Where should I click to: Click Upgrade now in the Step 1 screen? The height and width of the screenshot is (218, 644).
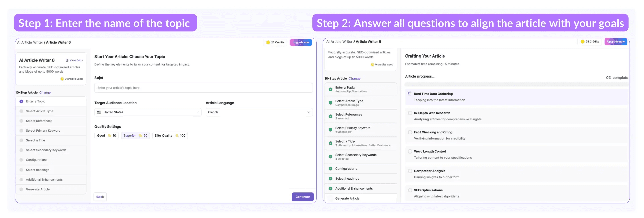coord(301,42)
